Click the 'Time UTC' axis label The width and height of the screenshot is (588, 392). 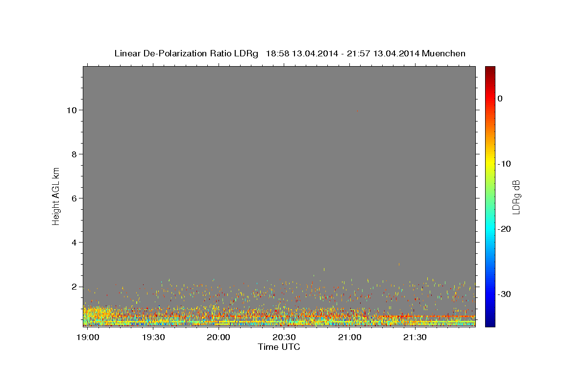(279, 346)
